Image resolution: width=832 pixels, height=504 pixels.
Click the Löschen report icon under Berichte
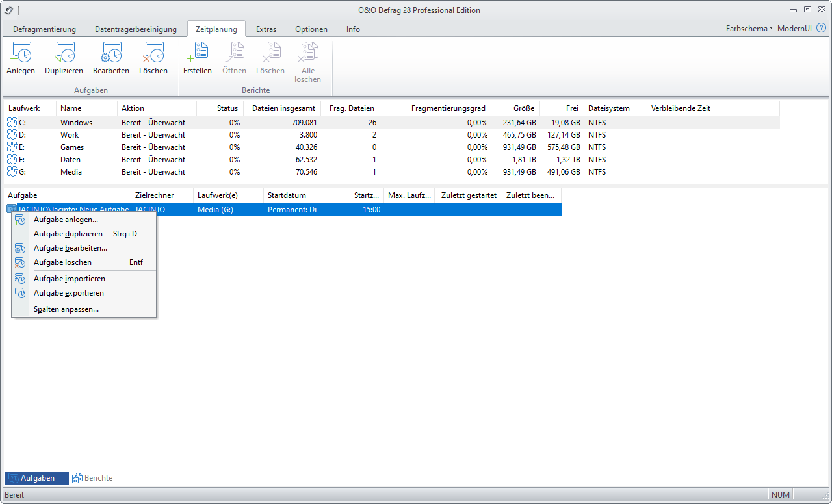click(270, 53)
